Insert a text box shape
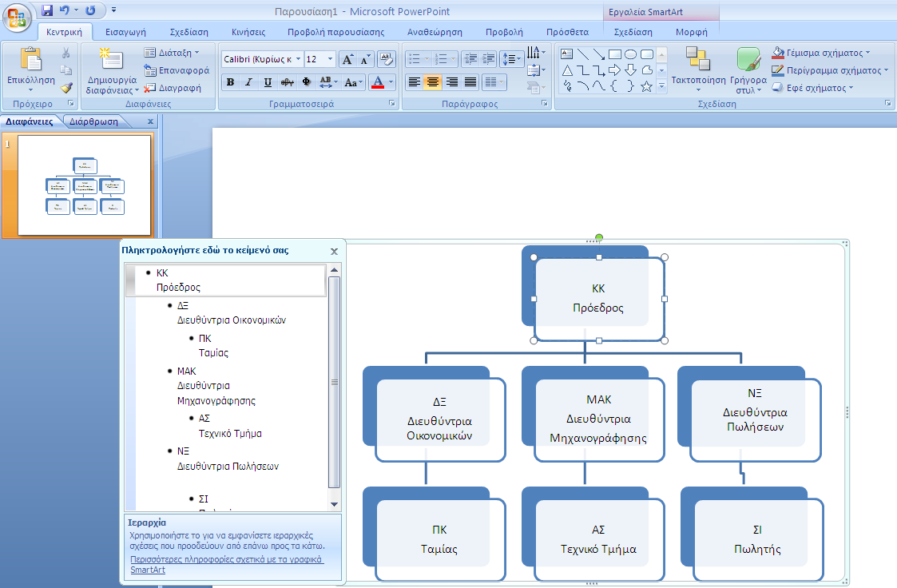 point(567,54)
